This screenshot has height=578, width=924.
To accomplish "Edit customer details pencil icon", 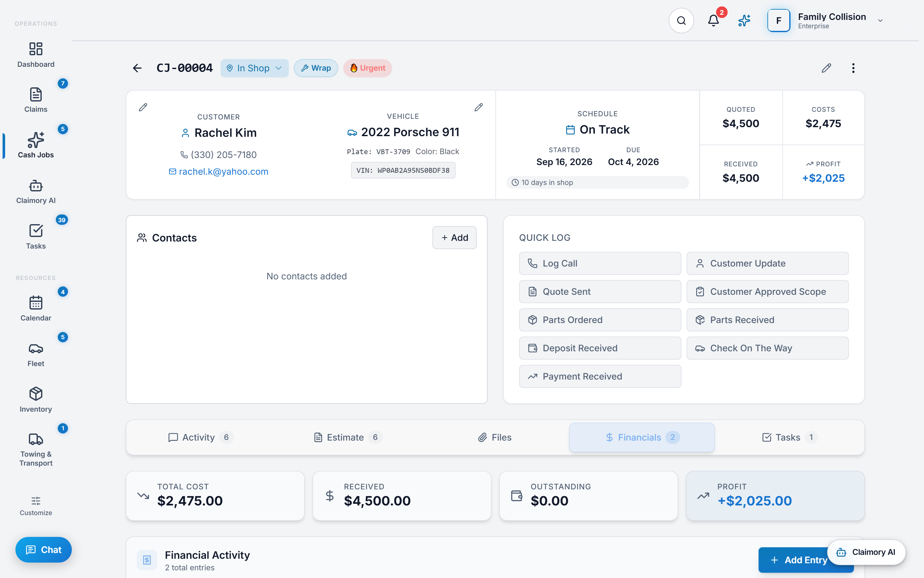I will pyautogui.click(x=143, y=108).
